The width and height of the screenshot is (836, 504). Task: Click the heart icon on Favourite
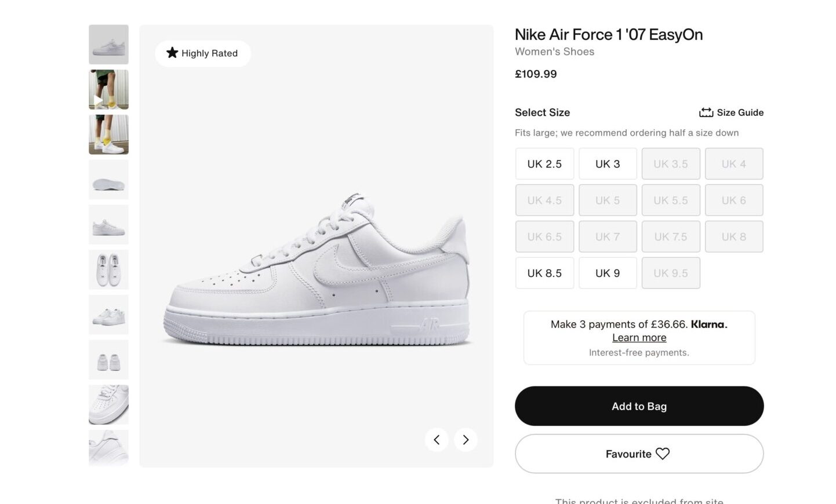coord(663,454)
